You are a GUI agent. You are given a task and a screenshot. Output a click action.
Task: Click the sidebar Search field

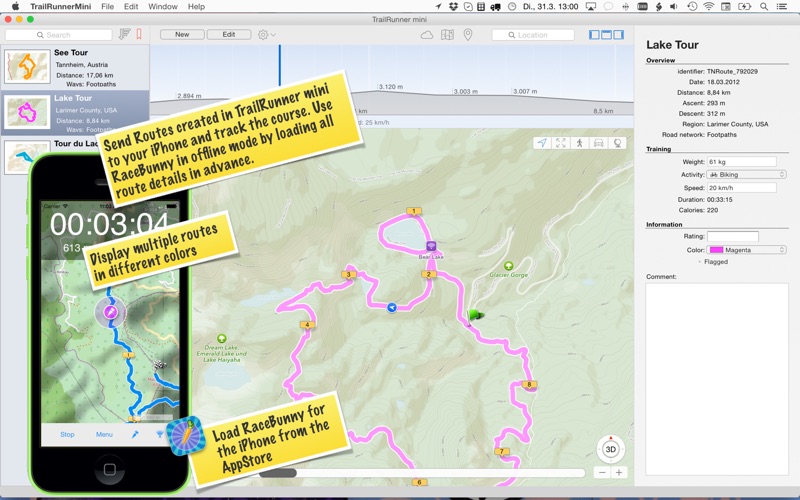[59, 35]
